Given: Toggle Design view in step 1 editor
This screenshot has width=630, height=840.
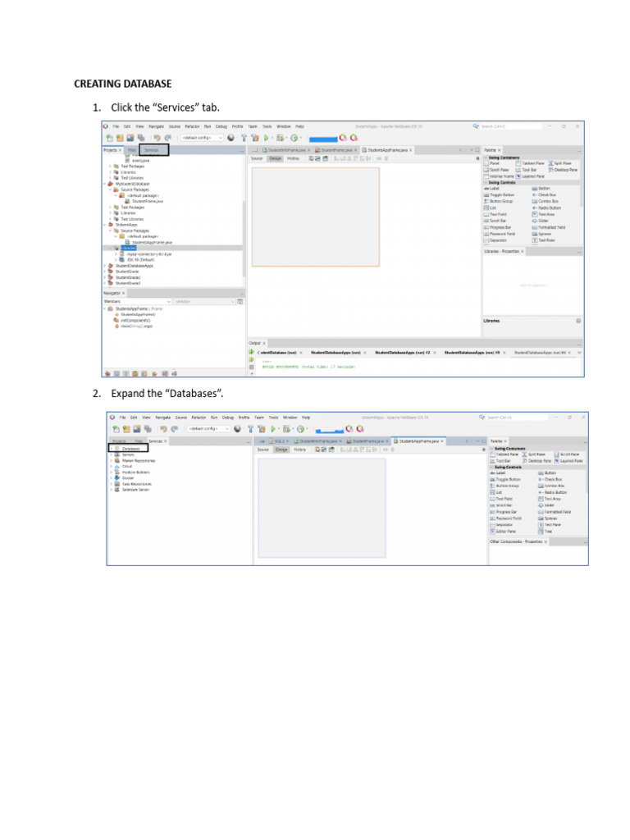Looking at the screenshot, I should coord(275,158).
